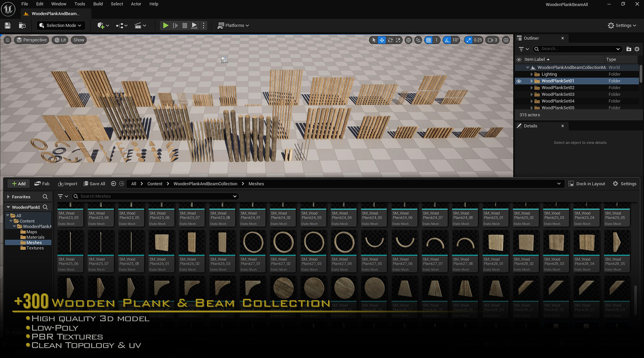Open the Platforms dropdown
Viewport: 644px width, 358px height.
(234, 25)
